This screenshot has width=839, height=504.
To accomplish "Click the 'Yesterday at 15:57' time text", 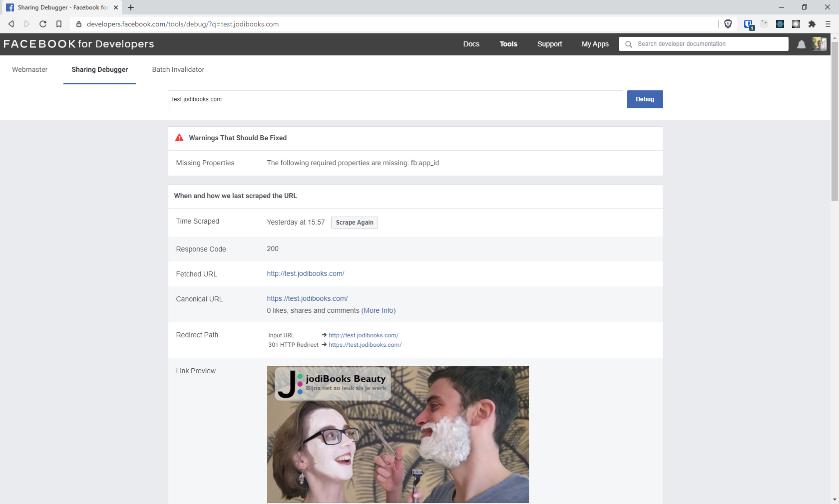I will [x=296, y=222].
